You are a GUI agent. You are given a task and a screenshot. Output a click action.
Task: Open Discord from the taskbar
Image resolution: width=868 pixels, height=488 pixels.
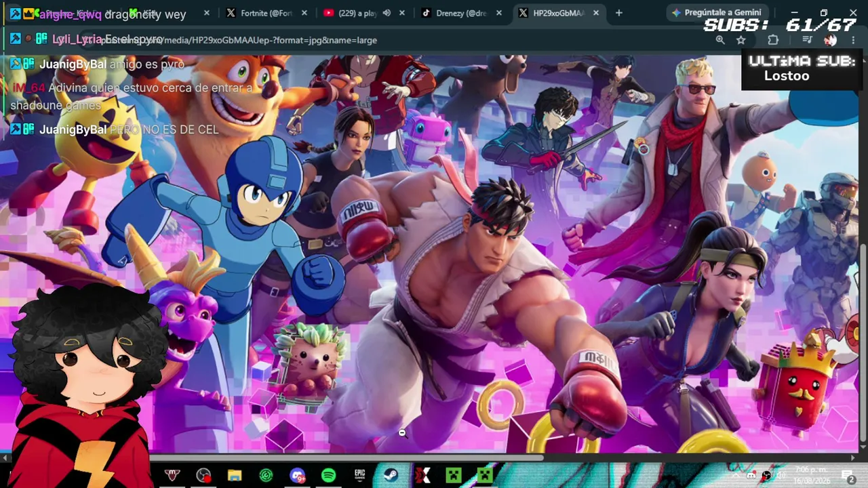297,476
